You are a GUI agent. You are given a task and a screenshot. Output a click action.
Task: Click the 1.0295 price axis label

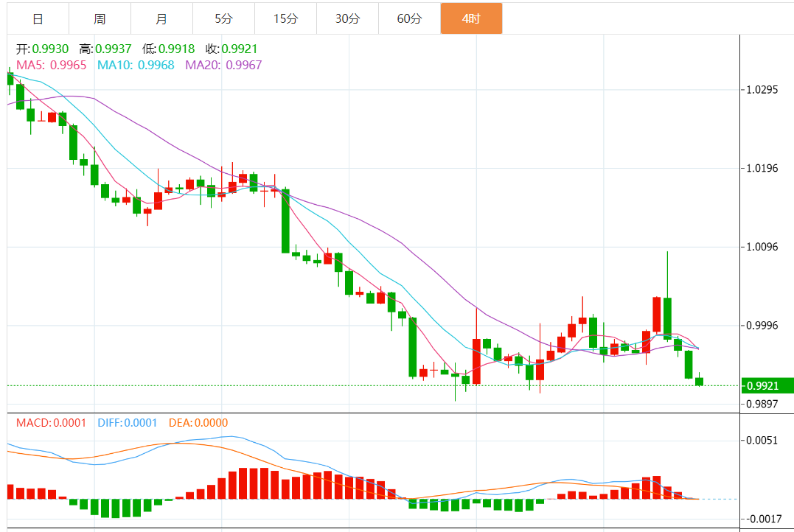[762, 90]
